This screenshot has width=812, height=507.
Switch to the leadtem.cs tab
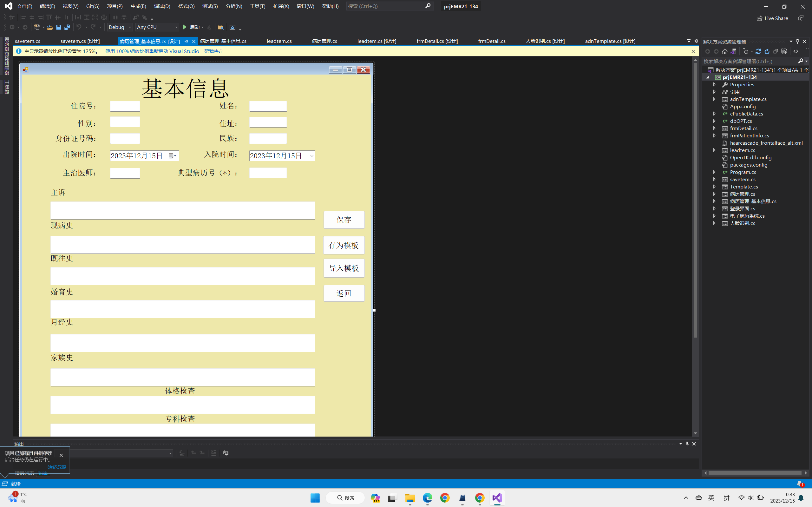pos(279,41)
